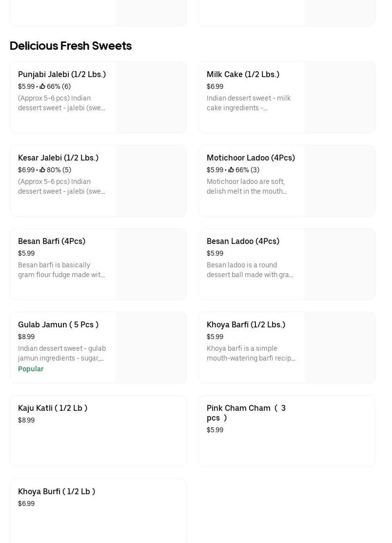The height and width of the screenshot is (543, 392).
Task: Click Popular tag on Gulab Jamun
Action: [x=31, y=369]
